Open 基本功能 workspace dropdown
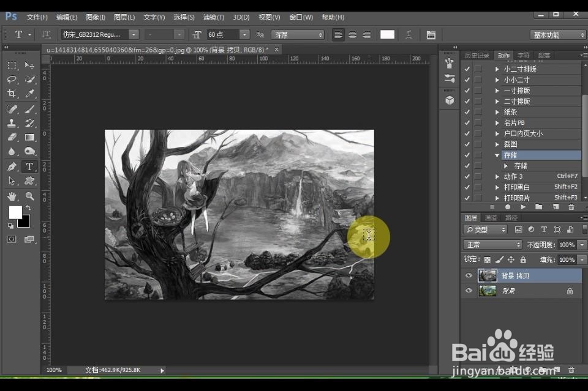This screenshot has width=588, height=391. pyautogui.click(x=557, y=35)
